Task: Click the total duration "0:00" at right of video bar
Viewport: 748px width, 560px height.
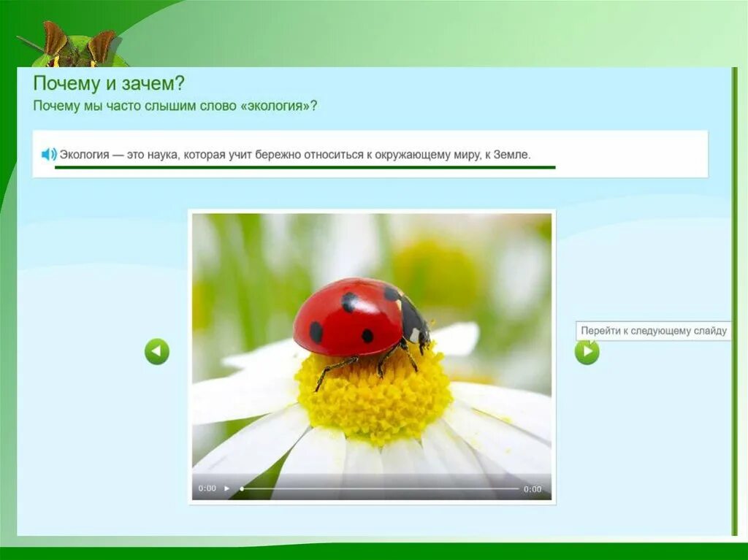Action: click(x=533, y=489)
